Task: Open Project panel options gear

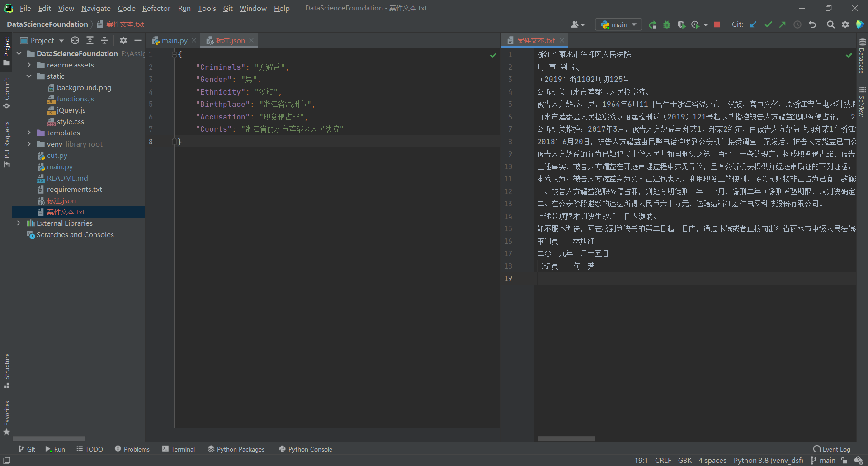Action: pos(123,40)
